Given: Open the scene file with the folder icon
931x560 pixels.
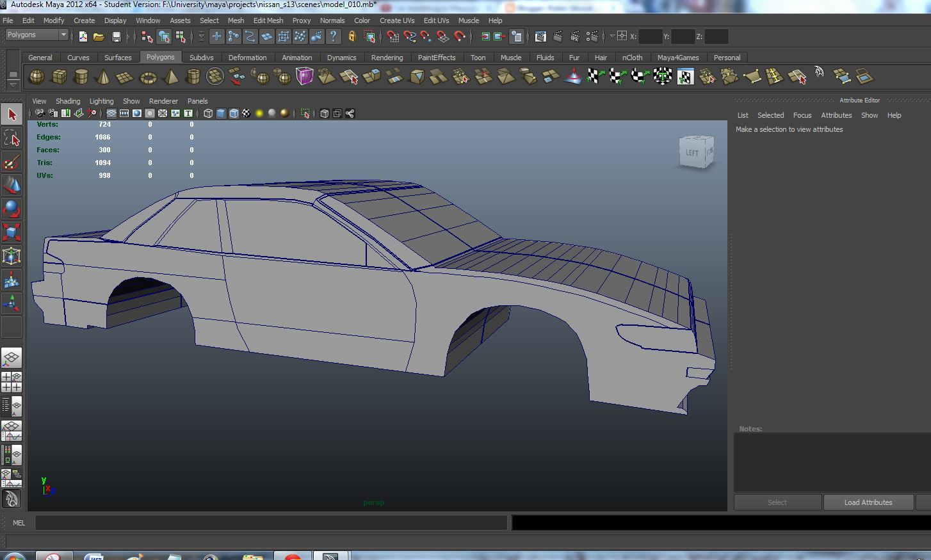Looking at the screenshot, I should click(97, 36).
